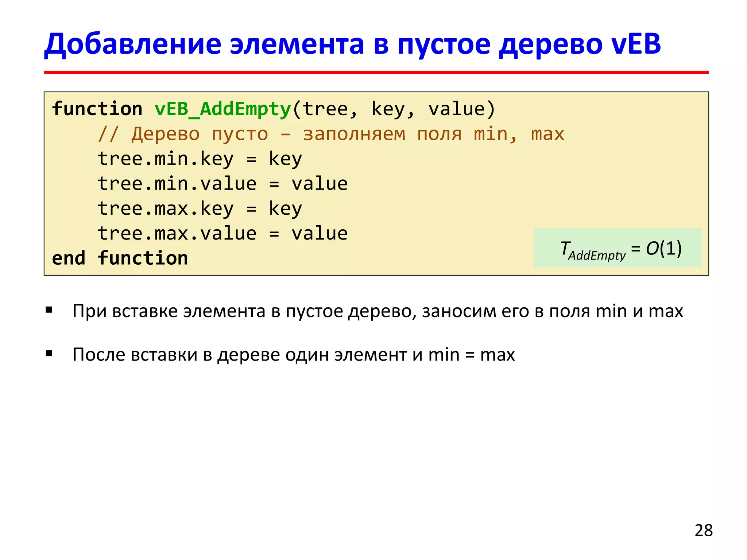The image size is (747, 560).
Task: Select the line "tree.max.value = value"
Action: 222,233
